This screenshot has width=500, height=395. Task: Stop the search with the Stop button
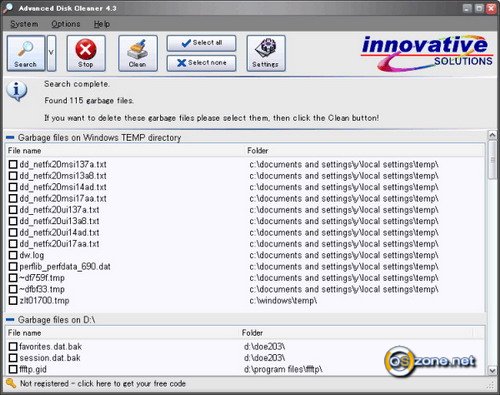[x=86, y=53]
